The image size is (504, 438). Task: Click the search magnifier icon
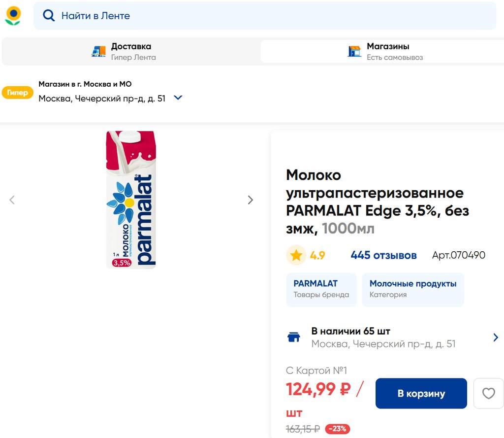49,16
